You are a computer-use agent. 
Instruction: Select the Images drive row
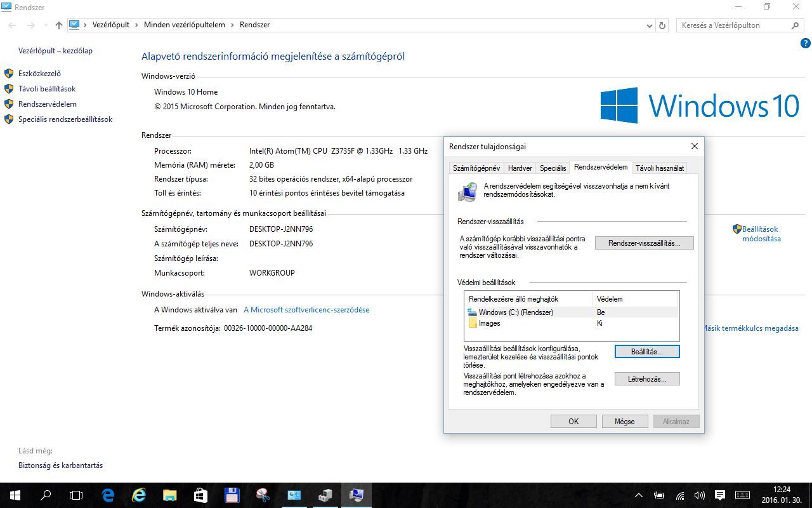(x=572, y=323)
